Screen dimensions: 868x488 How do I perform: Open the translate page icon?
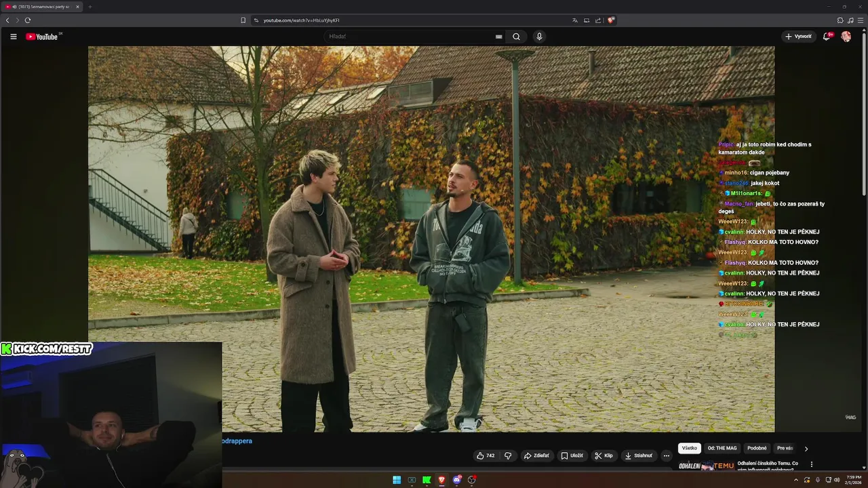tap(575, 20)
